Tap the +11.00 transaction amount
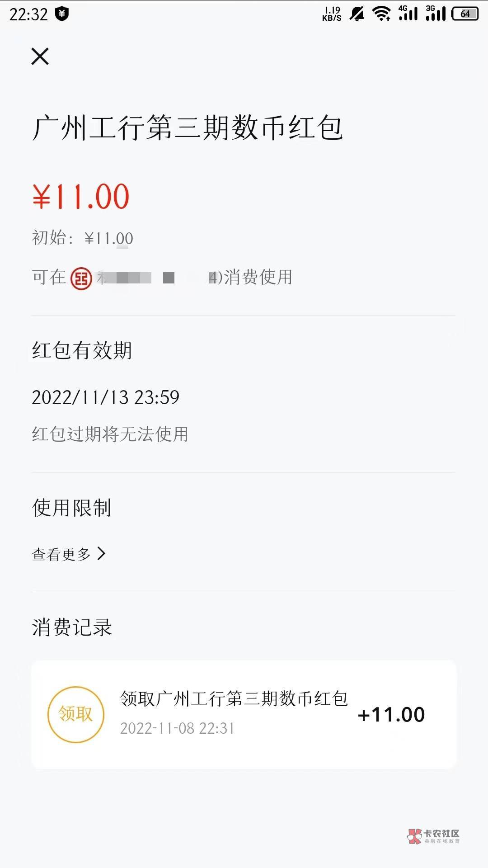This screenshot has width=488, height=868. pos(391,715)
